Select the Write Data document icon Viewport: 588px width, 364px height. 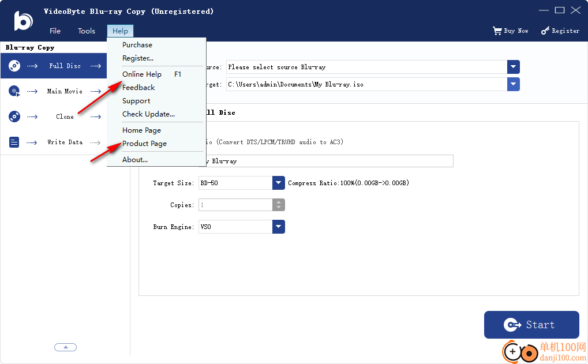(14, 142)
